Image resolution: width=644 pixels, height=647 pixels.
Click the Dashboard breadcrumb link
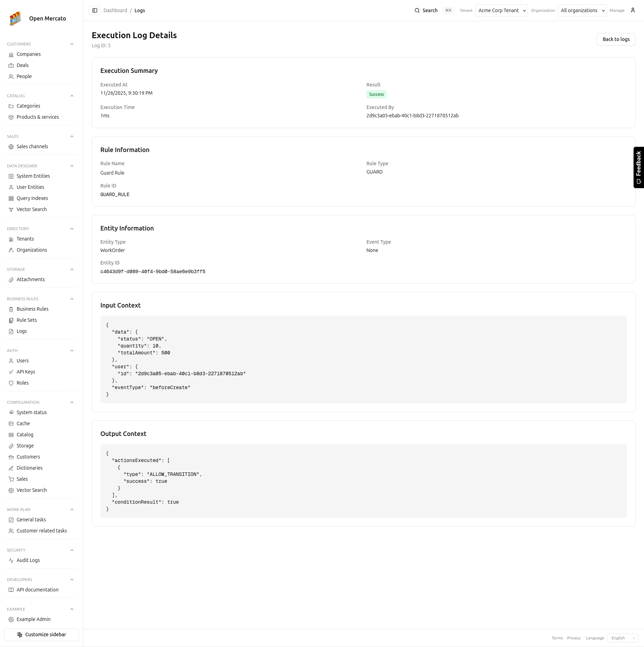[x=115, y=10]
